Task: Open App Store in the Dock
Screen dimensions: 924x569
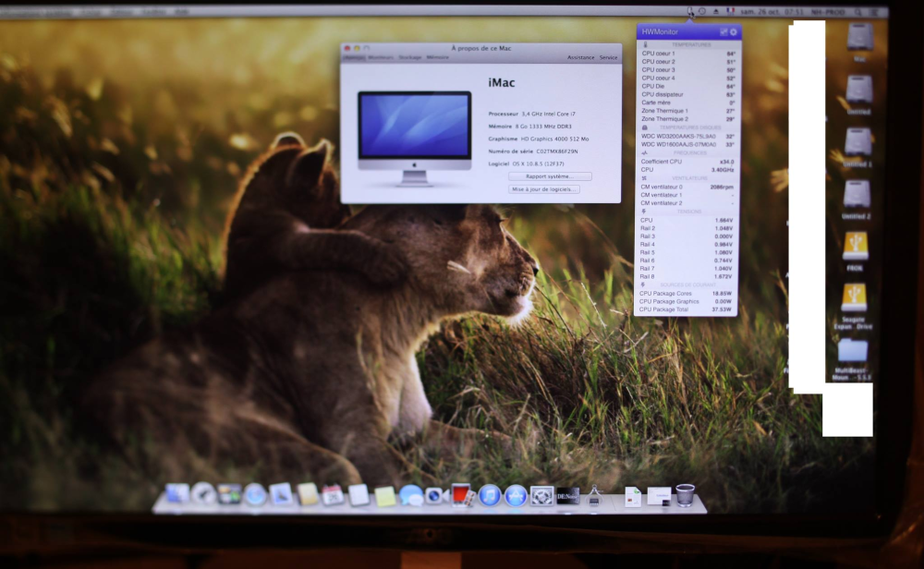Action: tap(515, 496)
